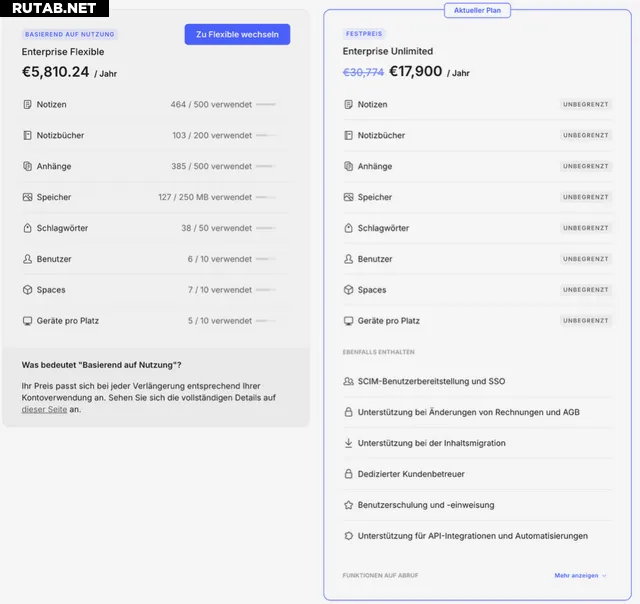Expand Mehr anzeigen under Funktionen auf Abruf
The image size is (640, 604).
[580, 576]
